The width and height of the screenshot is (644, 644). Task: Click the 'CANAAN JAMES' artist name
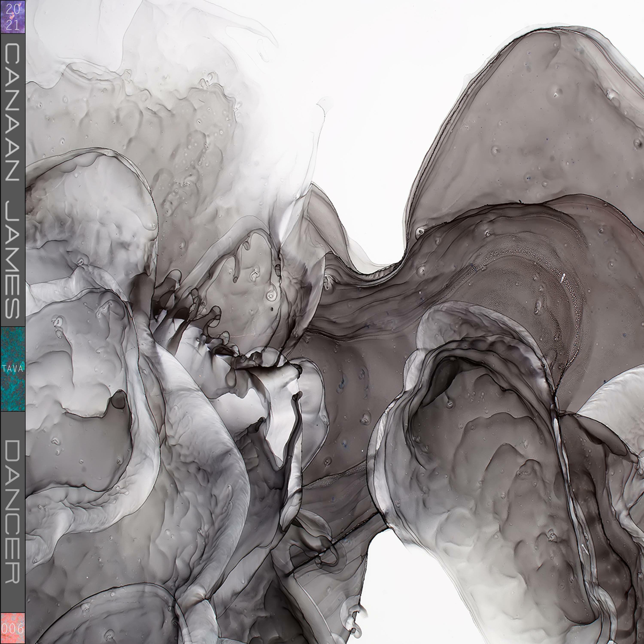(13, 181)
